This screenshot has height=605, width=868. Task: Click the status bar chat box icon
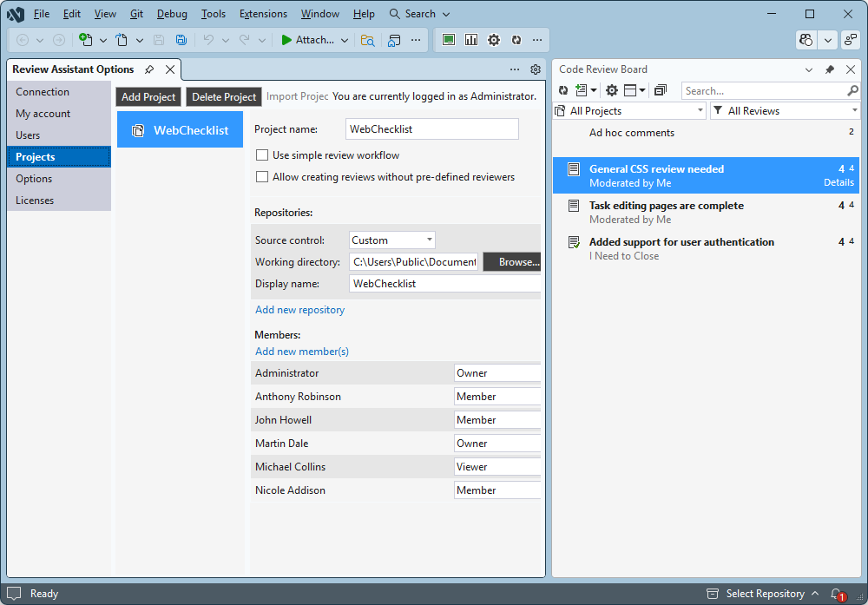point(14,594)
